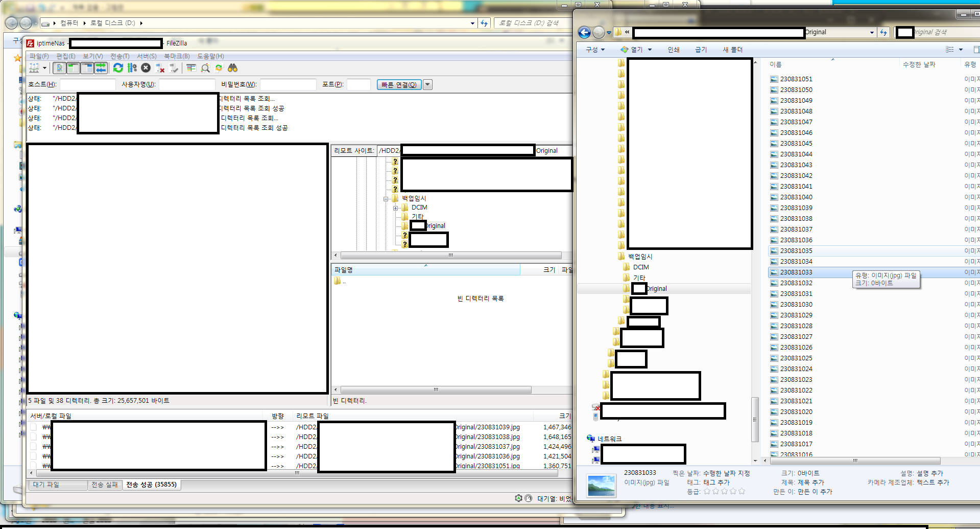Disconnect from the current server
Image resolution: width=980 pixels, height=529 pixels.
160,68
